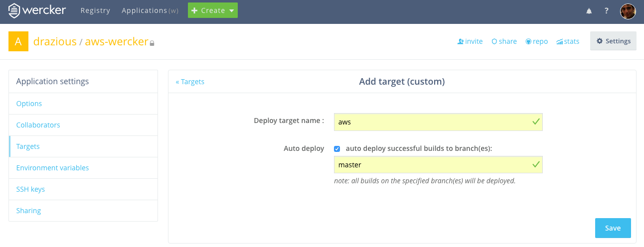
Task: Edit Deploy target name field
Action: (x=438, y=122)
